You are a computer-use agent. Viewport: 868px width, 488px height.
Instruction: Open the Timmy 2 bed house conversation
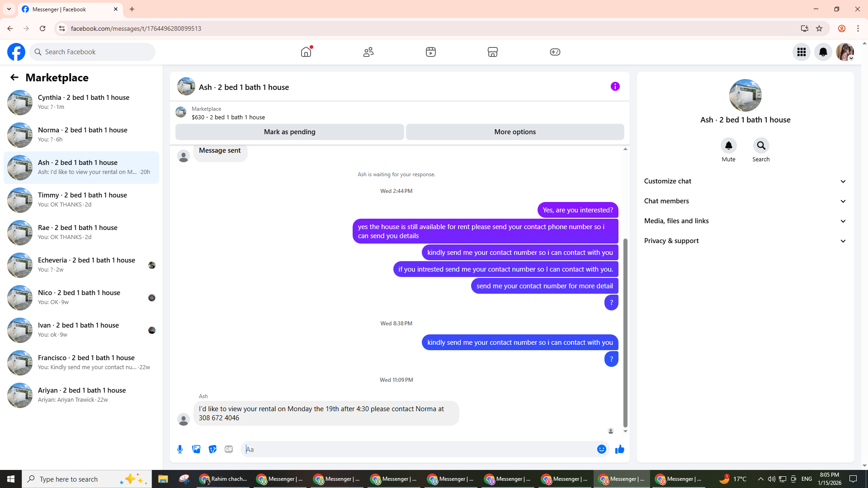tap(81, 200)
